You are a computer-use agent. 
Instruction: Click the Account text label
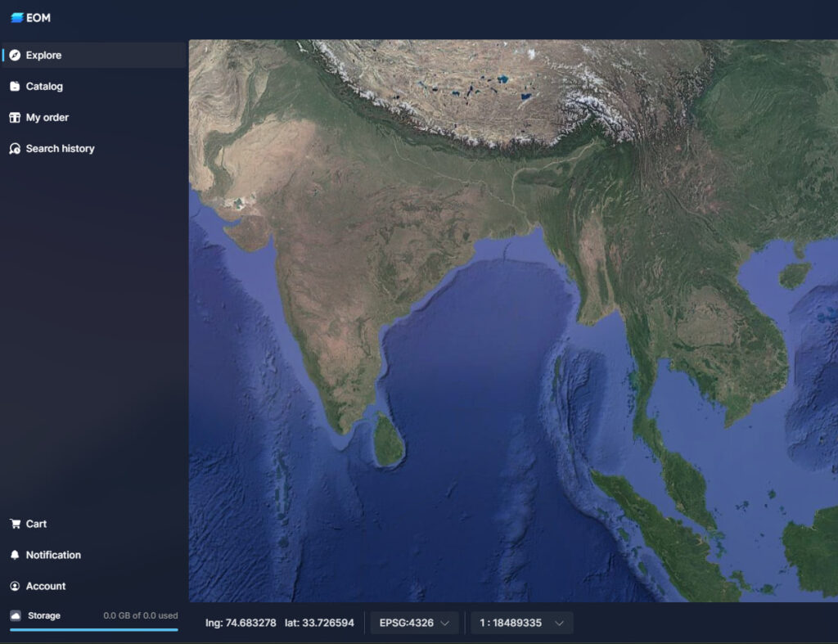point(46,586)
